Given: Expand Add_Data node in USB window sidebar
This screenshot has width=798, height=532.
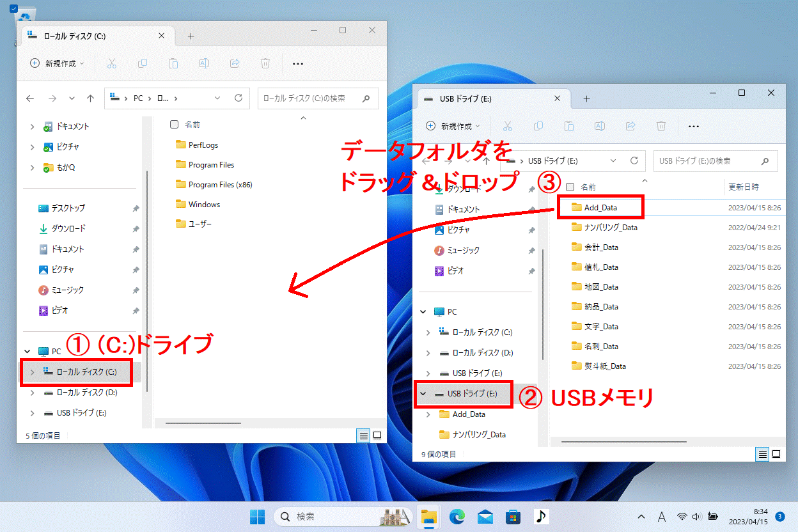Looking at the screenshot, I should coord(428,414).
